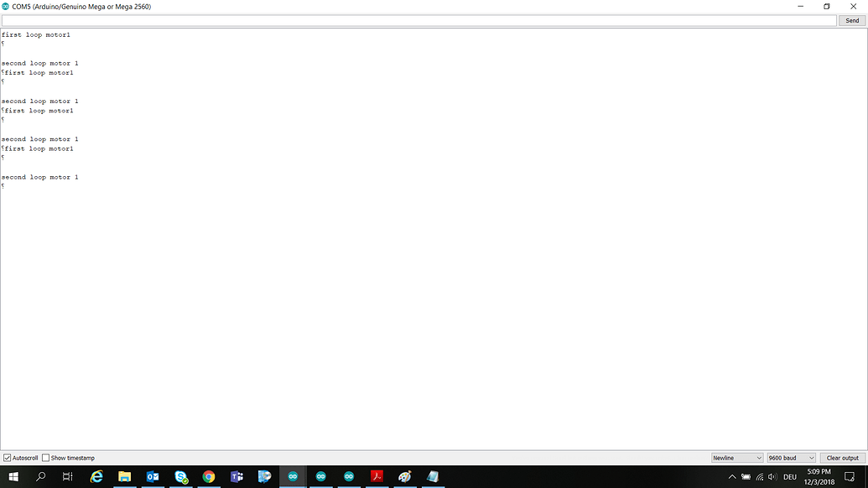Toggle Task View on the taskbar

pyautogui.click(x=68, y=476)
